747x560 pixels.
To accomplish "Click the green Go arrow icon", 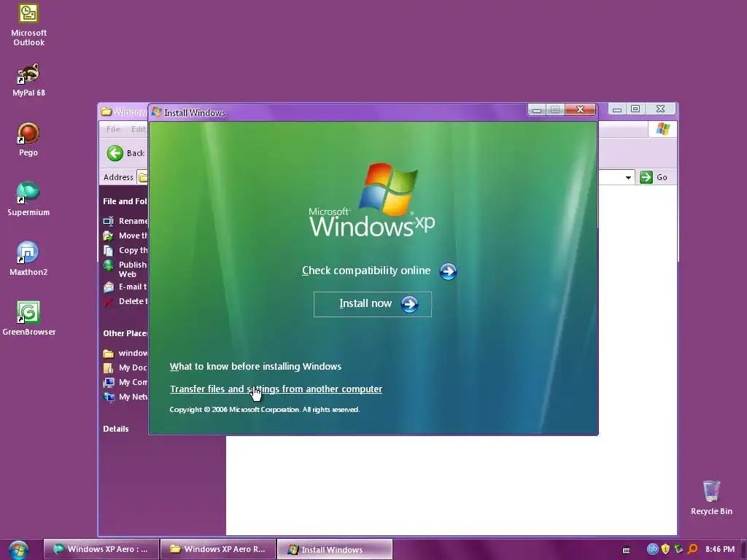I will point(646,177).
